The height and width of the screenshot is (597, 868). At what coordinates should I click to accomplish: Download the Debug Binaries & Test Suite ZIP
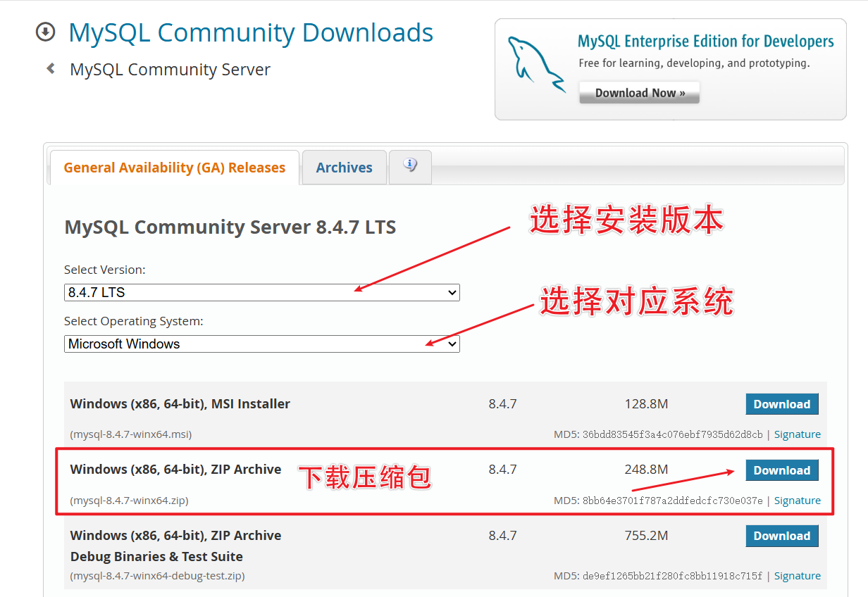(782, 536)
